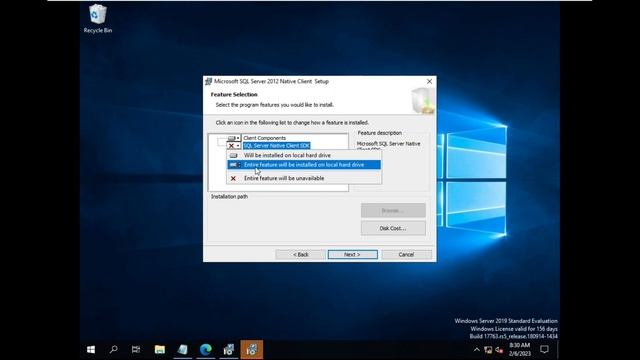Image resolution: width=640 pixels, height=360 pixels.
Task: Click the setup installer icon in the title bar
Action: click(209, 82)
